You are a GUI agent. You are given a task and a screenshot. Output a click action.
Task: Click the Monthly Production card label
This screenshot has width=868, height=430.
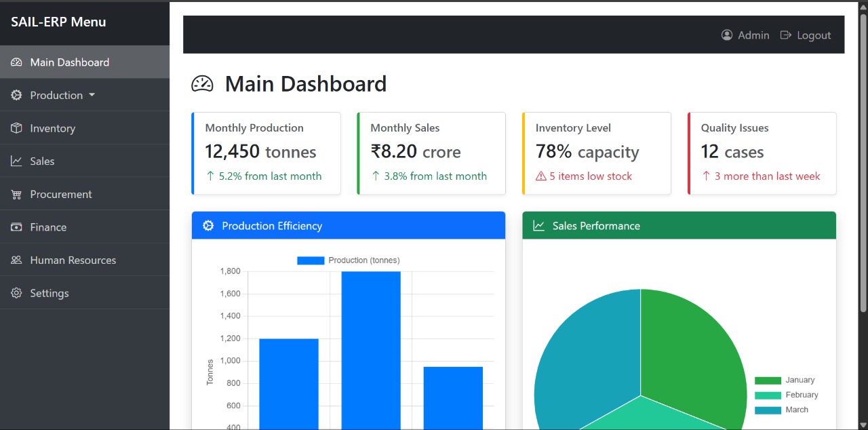[254, 128]
